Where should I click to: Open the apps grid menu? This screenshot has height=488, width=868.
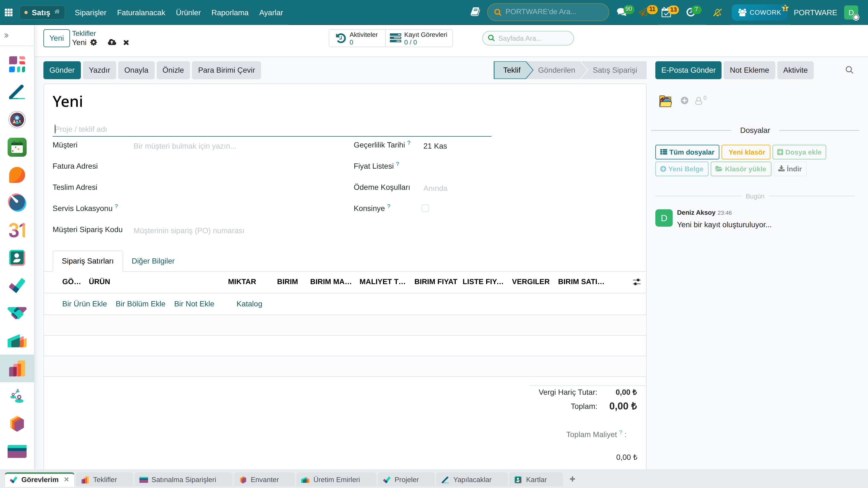(9, 12)
